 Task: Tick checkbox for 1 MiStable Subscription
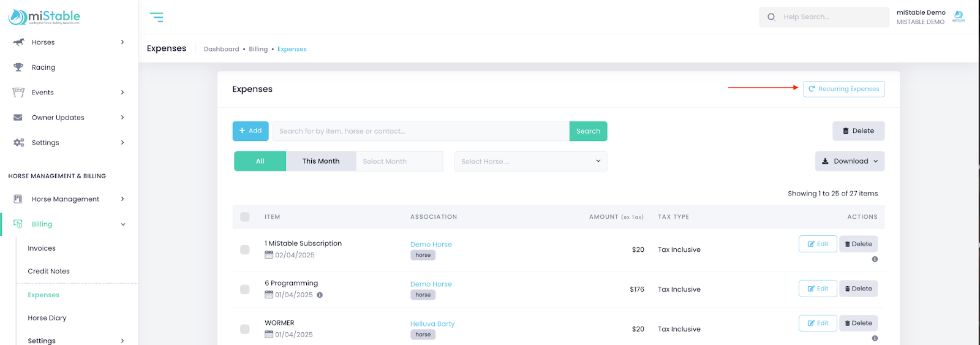point(245,249)
